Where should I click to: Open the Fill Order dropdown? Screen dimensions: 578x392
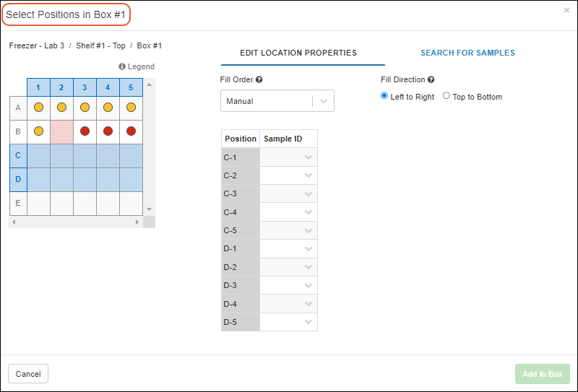277,102
